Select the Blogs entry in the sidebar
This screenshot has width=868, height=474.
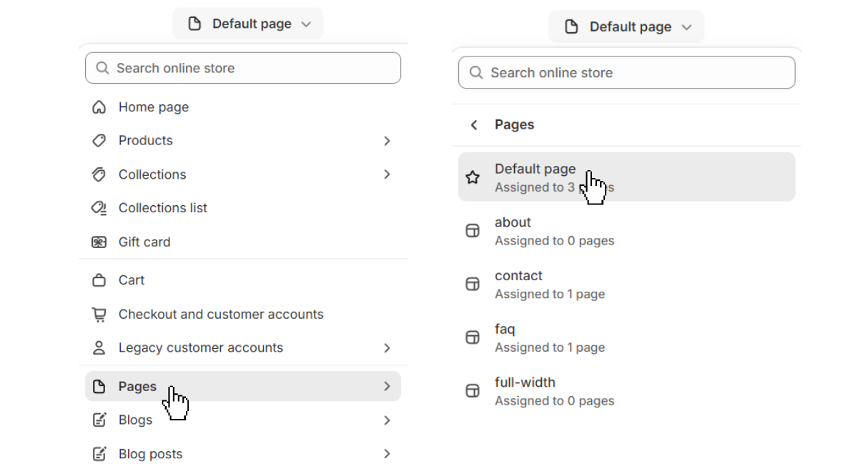(135, 420)
